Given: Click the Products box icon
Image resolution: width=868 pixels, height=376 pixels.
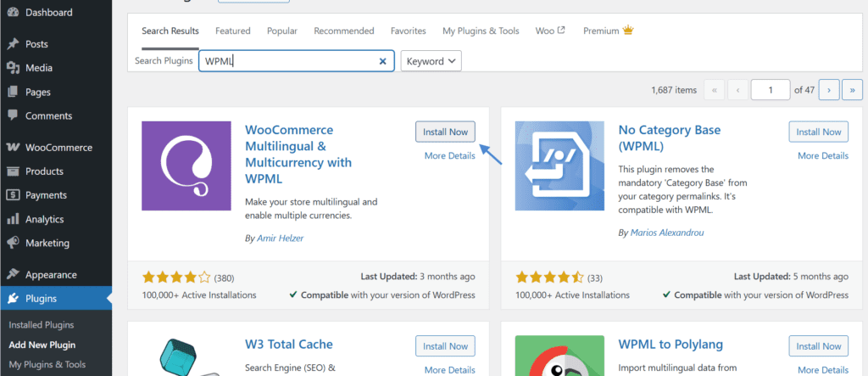Looking at the screenshot, I should (x=14, y=171).
